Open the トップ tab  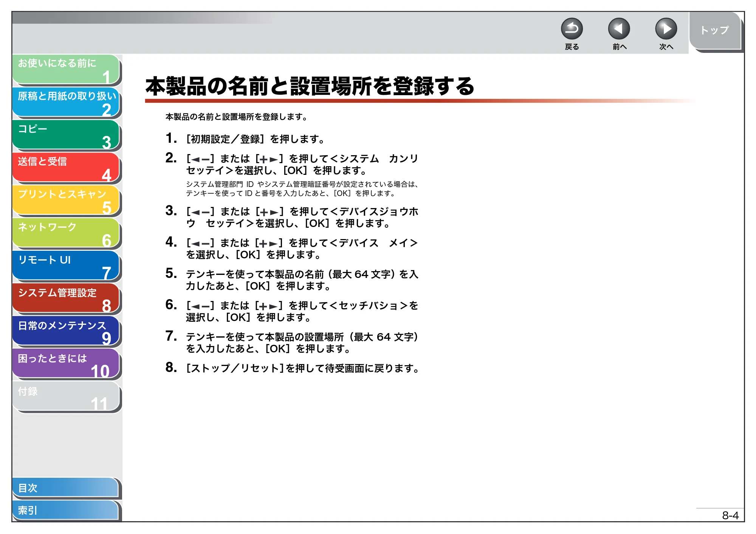point(714,31)
